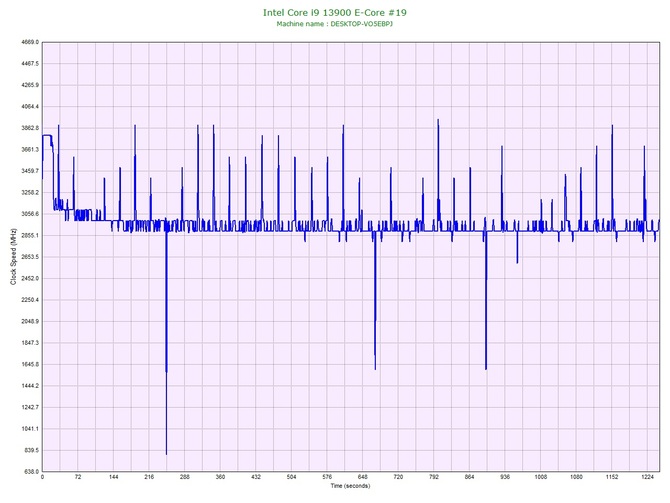Click the machine name DESKTOP-VO5EBPJ subtitle
Image resolution: width=670 pixels, height=503 pixels.
pyautogui.click(x=335, y=24)
